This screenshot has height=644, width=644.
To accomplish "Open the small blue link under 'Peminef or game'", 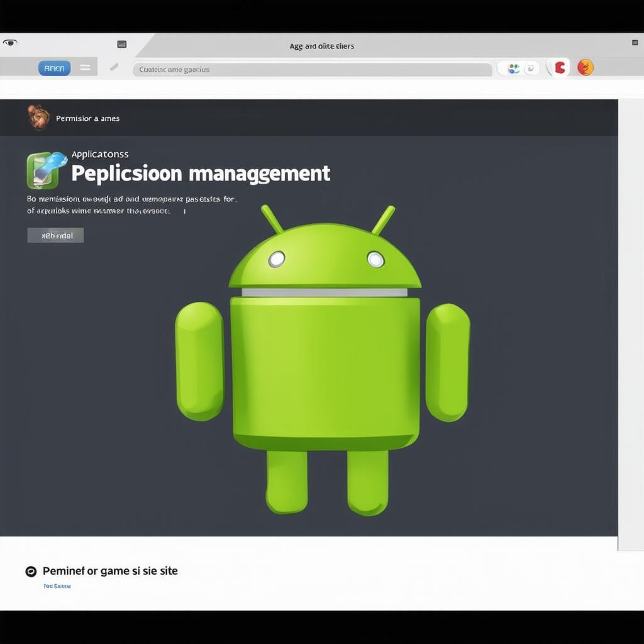I will click(x=57, y=586).
